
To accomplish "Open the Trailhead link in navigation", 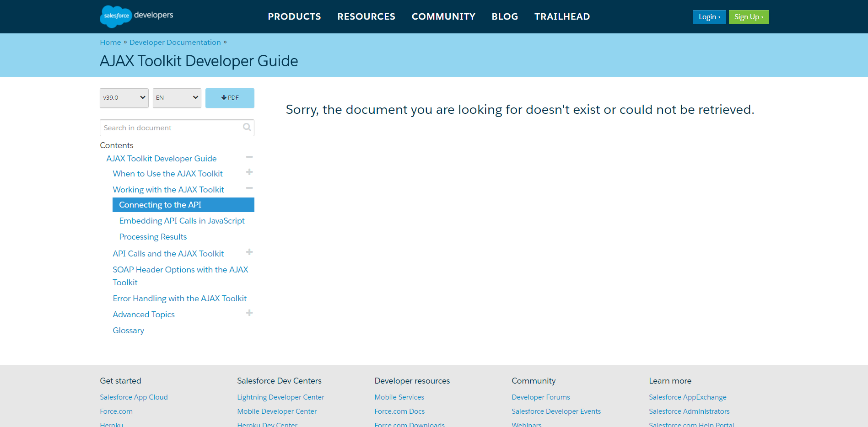I will pyautogui.click(x=562, y=16).
